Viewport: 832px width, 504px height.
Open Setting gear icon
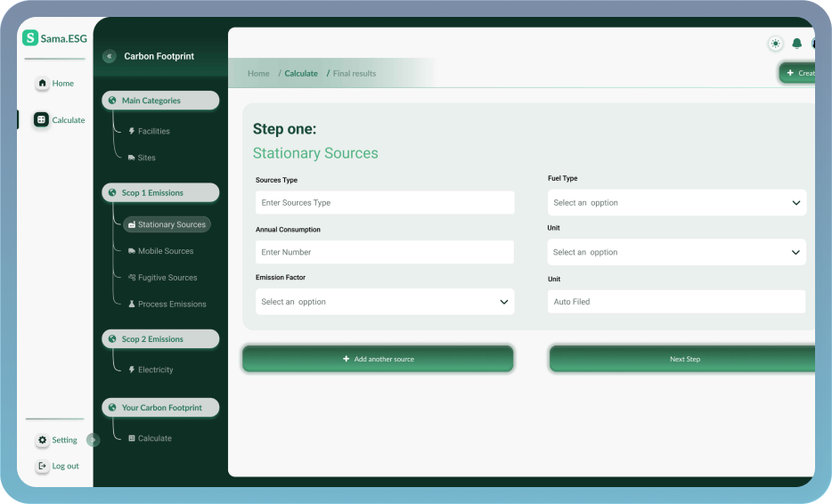tap(42, 440)
